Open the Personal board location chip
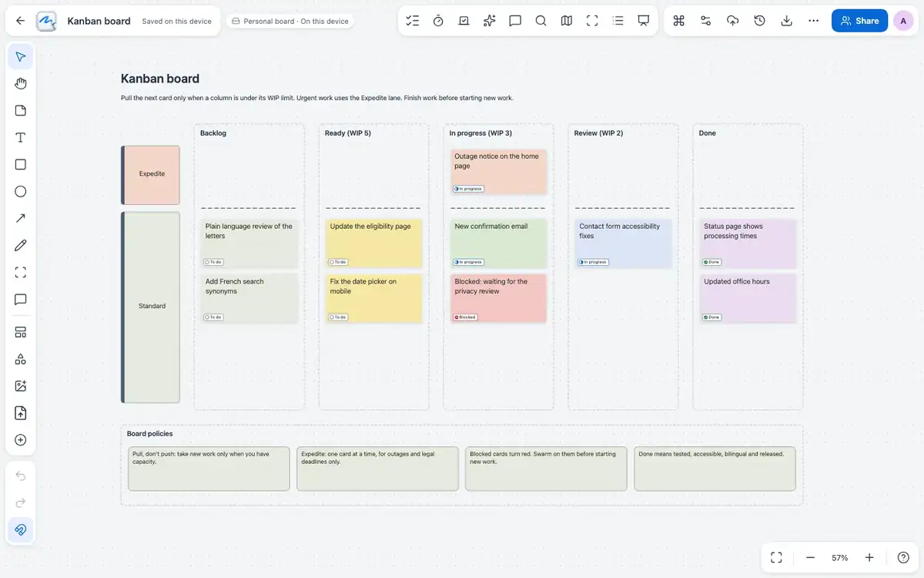Screen dimensions: 924x578 pyautogui.click(x=290, y=22)
